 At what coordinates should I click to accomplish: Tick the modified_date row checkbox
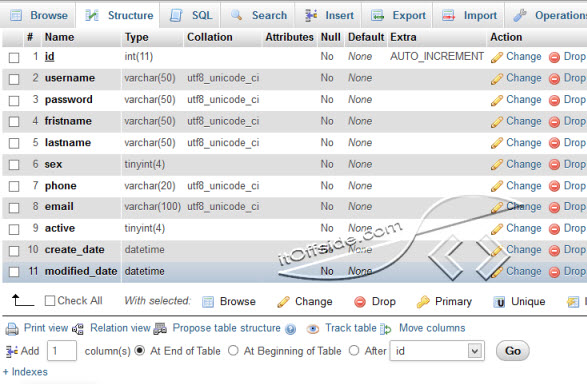[14, 272]
